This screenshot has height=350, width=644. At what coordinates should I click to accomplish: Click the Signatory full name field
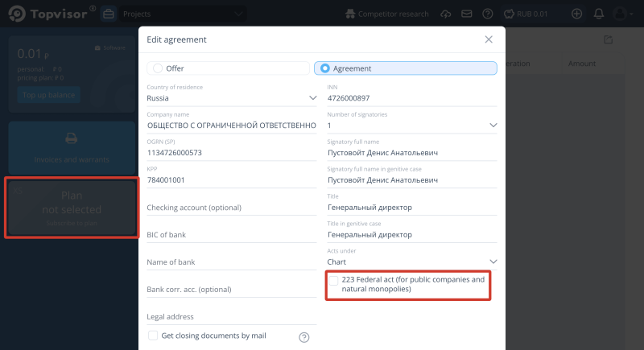(412, 153)
